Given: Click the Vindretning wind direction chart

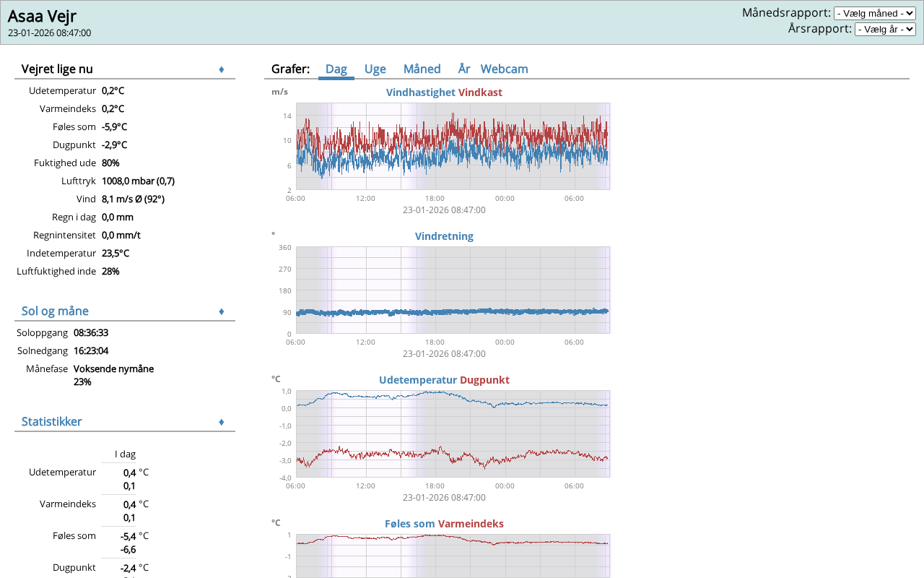Looking at the screenshot, I should (453, 290).
